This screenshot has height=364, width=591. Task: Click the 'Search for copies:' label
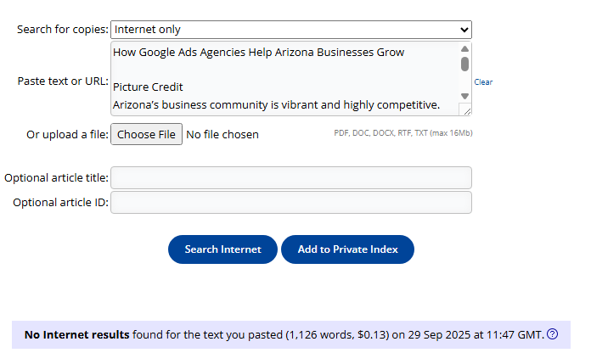click(x=63, y=30)
